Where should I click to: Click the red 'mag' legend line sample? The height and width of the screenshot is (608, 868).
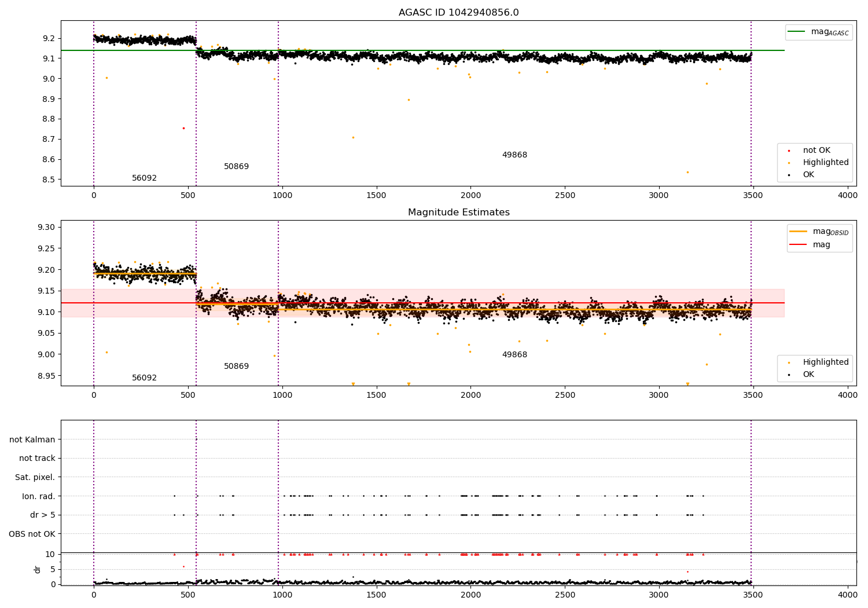pyautogui.click(x=798, y=244)
